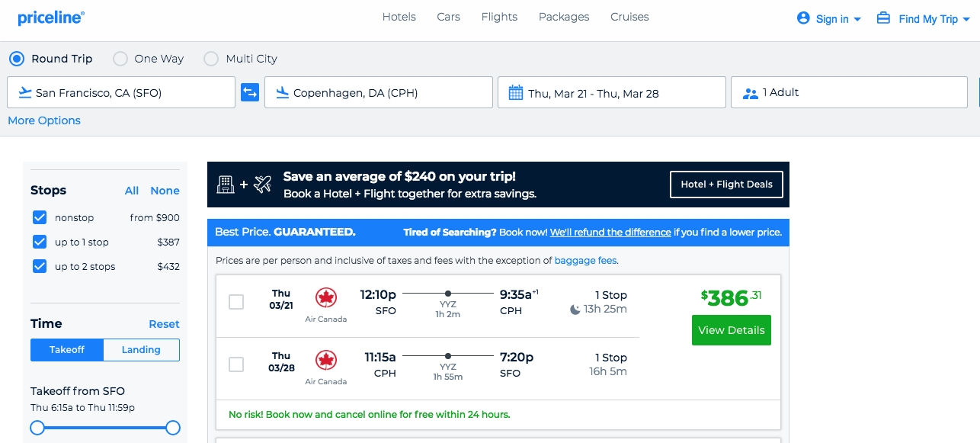The image size is (980, 443).
Task: Click the user profile icon near Sign in
Action: pos(803,18)
